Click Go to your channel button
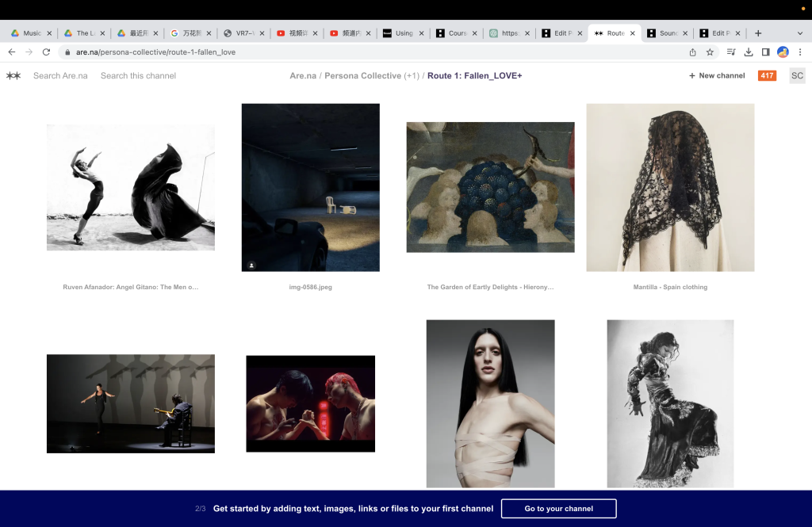Image resolution: width=812 pixels, height=527 pixels. [x=559, y=508]
